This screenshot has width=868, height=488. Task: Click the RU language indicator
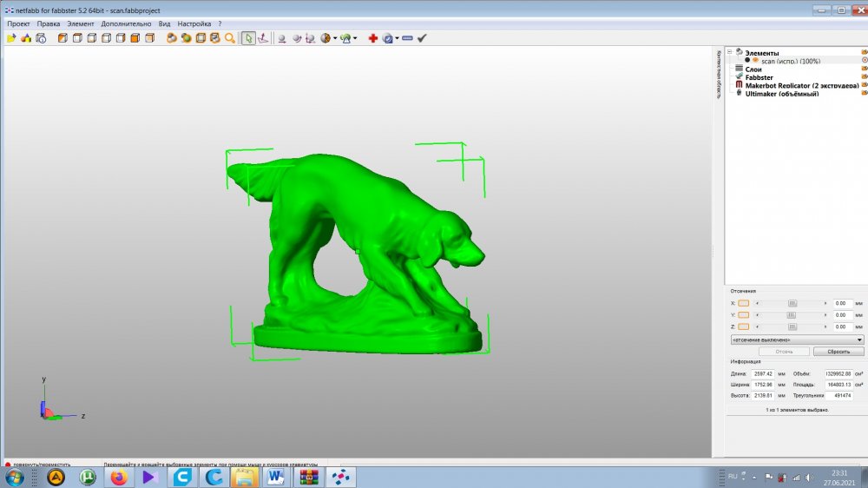pyautogui.click(x=733, y=477)
